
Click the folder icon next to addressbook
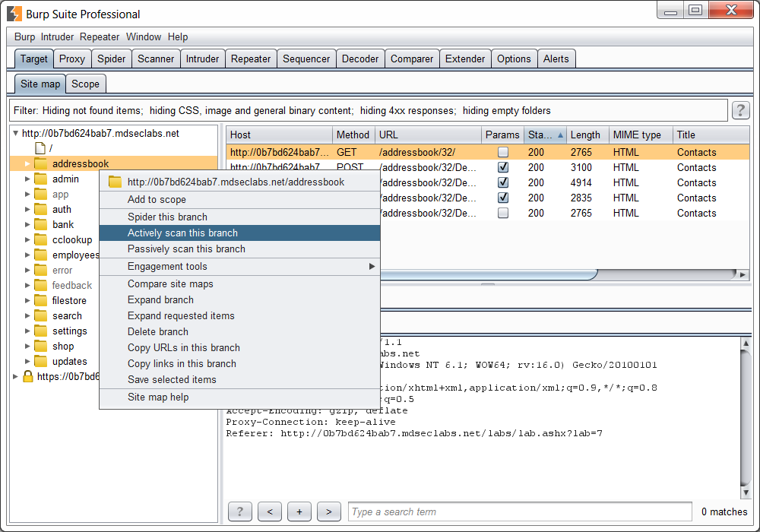40,163
